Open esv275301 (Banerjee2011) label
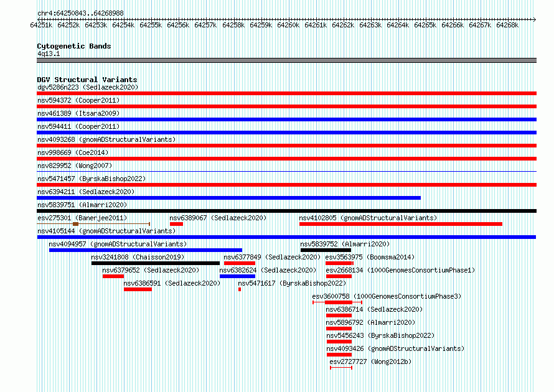 click(82, 218)
